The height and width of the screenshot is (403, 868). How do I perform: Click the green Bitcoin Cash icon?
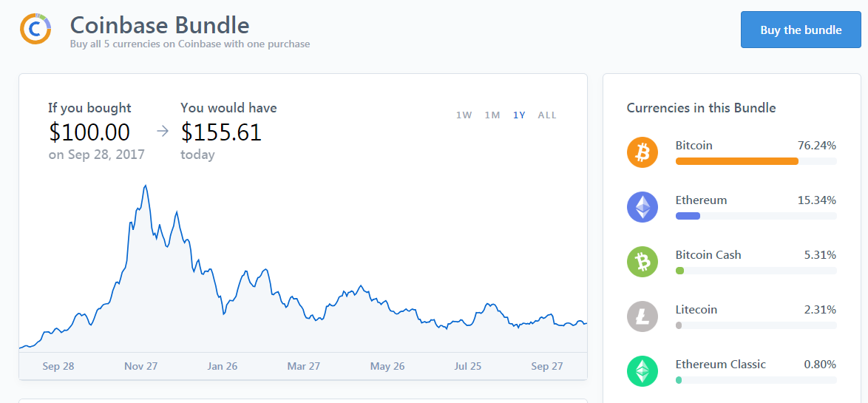(642, 262)
